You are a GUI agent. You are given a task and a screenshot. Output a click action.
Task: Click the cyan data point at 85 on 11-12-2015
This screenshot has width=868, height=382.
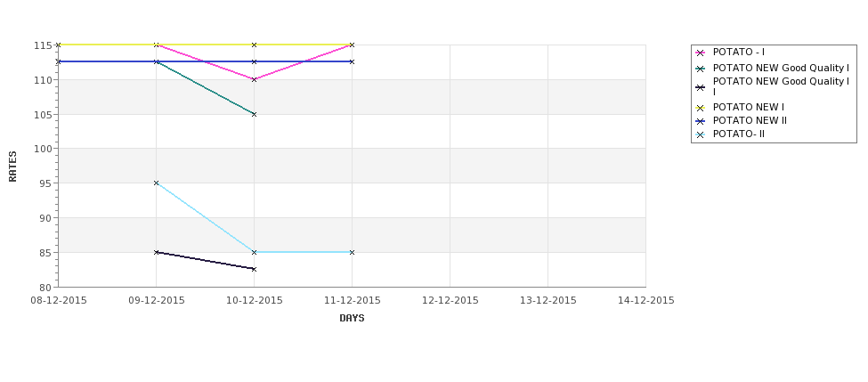coord(352,253)
